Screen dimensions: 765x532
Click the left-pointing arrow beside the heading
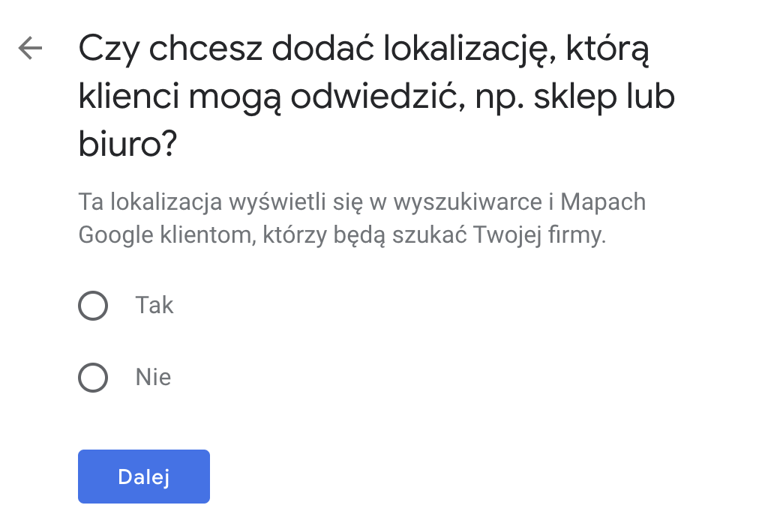30,49
